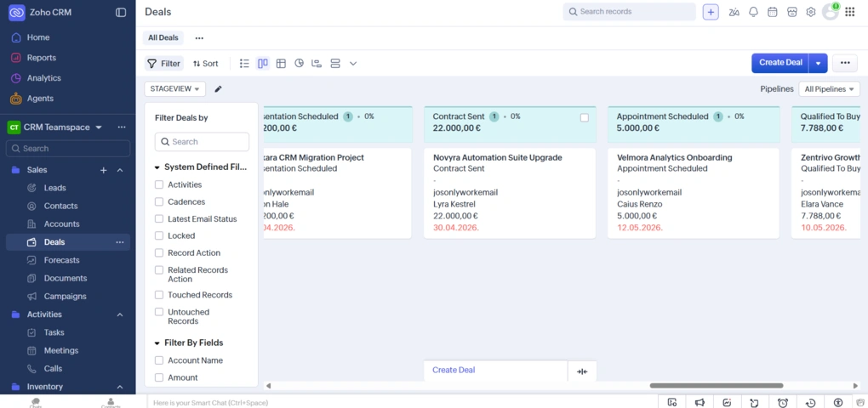
Task: Open Deals module options ellipsis
Action: [120, 242]
